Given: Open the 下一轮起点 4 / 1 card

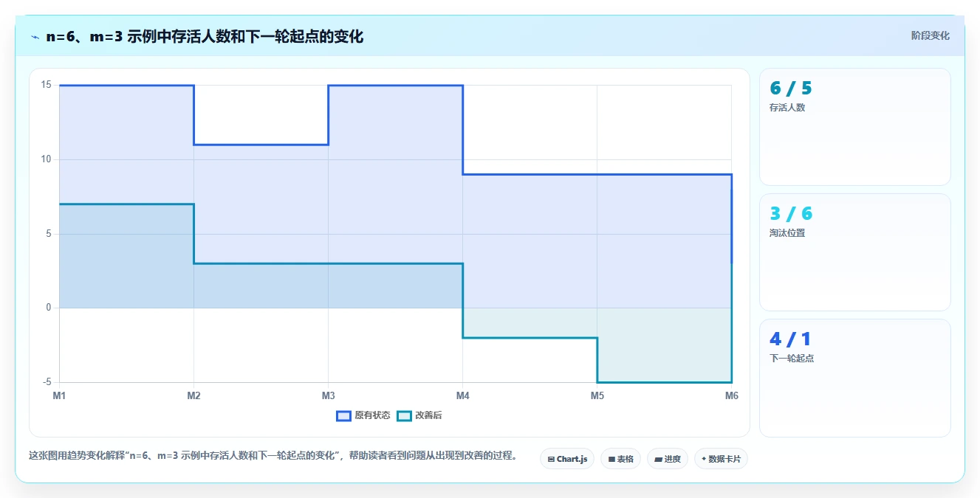Looking at the screenshot, I should coord(854,378).
